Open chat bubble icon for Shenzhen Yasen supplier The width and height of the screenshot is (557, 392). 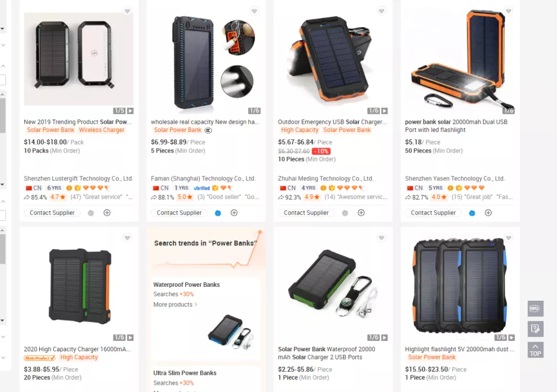[472, 213]
